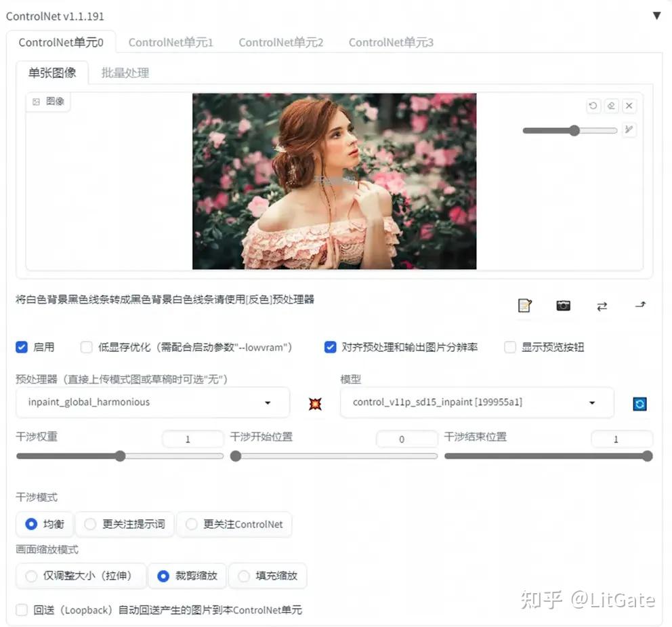Enable webcam input with the camera icon
Image resolution: width=672 pixels, height=627 pixels.
(x=563, y=306)
